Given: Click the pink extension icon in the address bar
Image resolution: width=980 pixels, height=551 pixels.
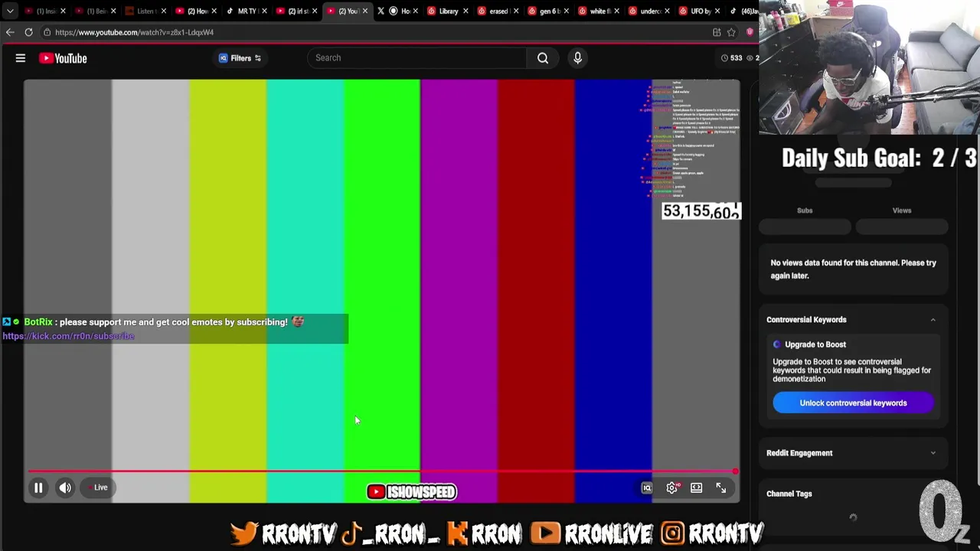Looking at the screenshot, I should [x=750, y=32].
